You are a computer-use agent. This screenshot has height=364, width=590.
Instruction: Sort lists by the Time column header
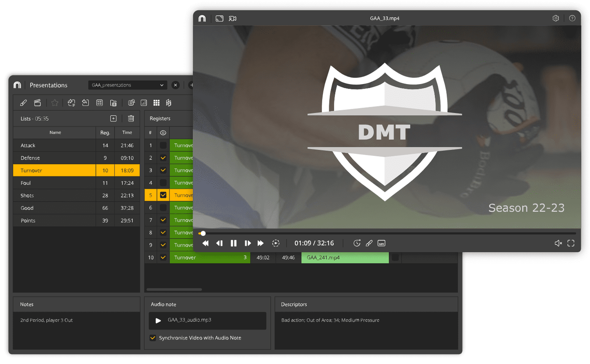[127, 133]
